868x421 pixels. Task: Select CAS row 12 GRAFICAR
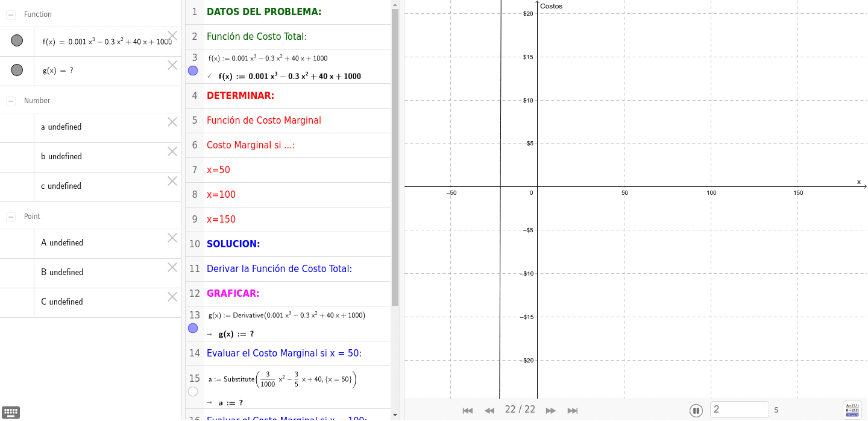(288, 293)
